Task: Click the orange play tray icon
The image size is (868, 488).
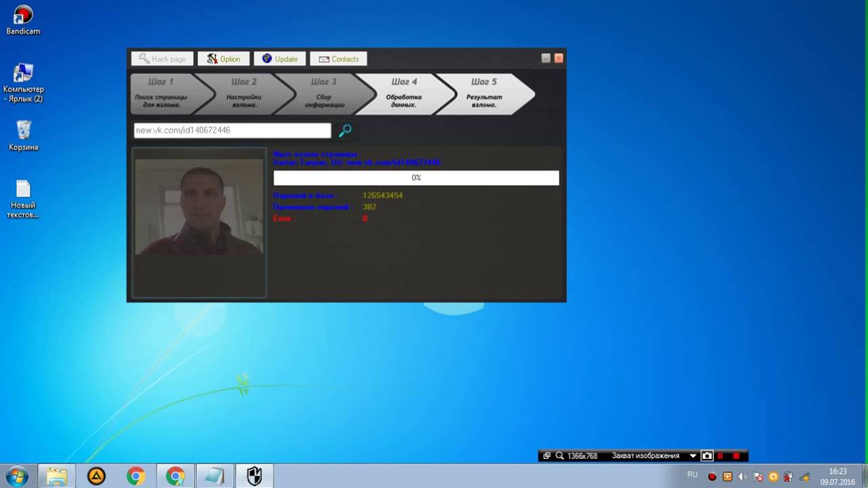Action: [728, 476]
